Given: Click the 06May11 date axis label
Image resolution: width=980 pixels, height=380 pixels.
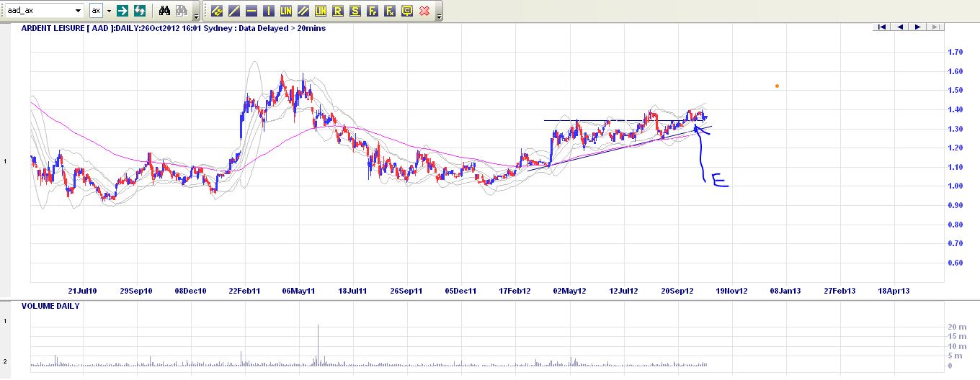Looking at the screenshot, I should [x=298, y=291].
